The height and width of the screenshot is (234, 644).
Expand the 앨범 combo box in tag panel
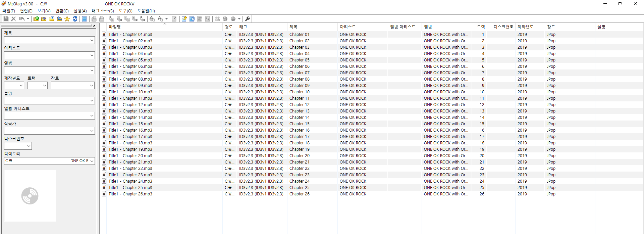[92, 71]
